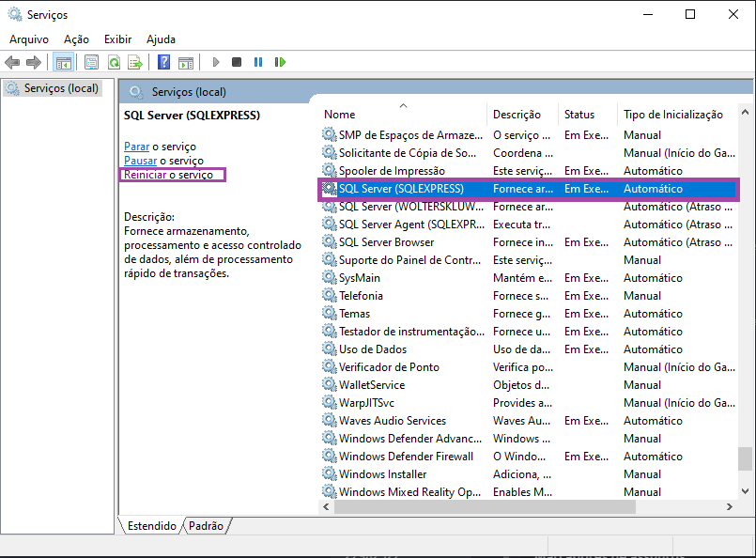Click the gear icon of SysMain service
The height and width of the screenshot is (558, 756).
pos(330,277)
